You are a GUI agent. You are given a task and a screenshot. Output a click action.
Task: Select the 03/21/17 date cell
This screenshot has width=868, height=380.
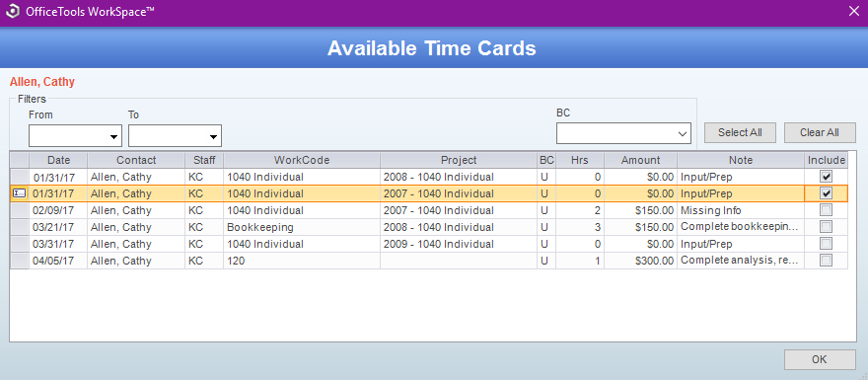tap(58, 227)
